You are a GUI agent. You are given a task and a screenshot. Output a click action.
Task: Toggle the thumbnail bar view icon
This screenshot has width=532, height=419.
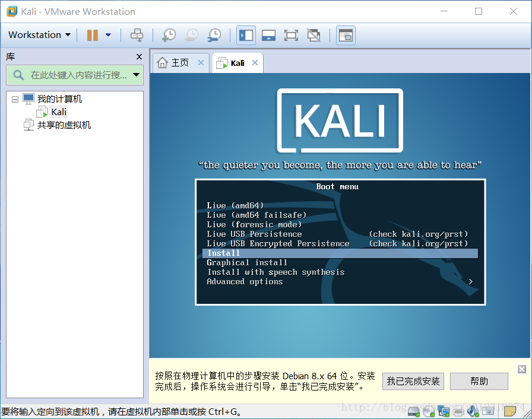pyautogui.click(x=268, y=35)
